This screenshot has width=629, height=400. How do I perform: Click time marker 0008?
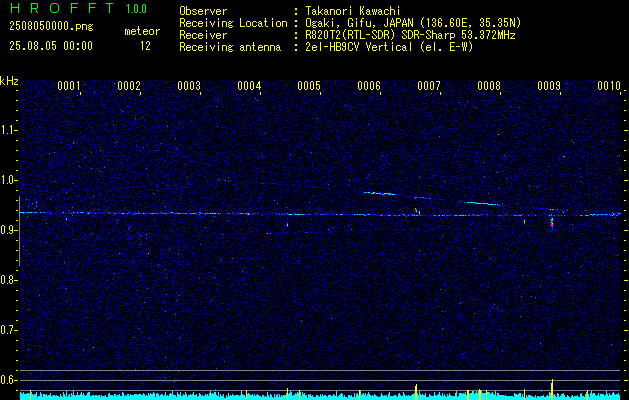click(x=489, y=86)
